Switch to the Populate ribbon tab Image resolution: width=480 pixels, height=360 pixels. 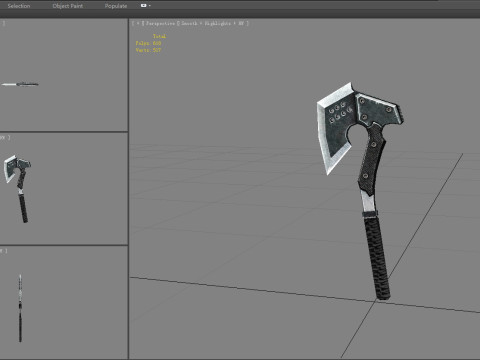pos(116,6)
